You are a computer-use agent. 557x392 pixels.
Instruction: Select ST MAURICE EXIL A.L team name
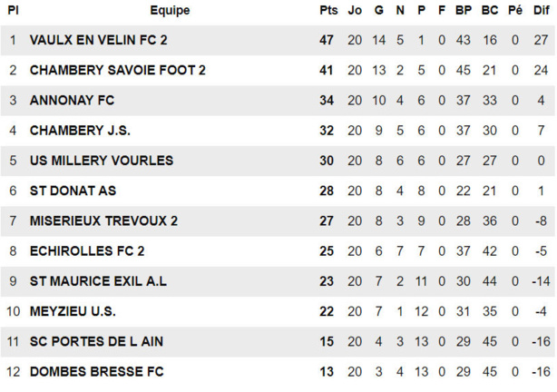[98, 281]
